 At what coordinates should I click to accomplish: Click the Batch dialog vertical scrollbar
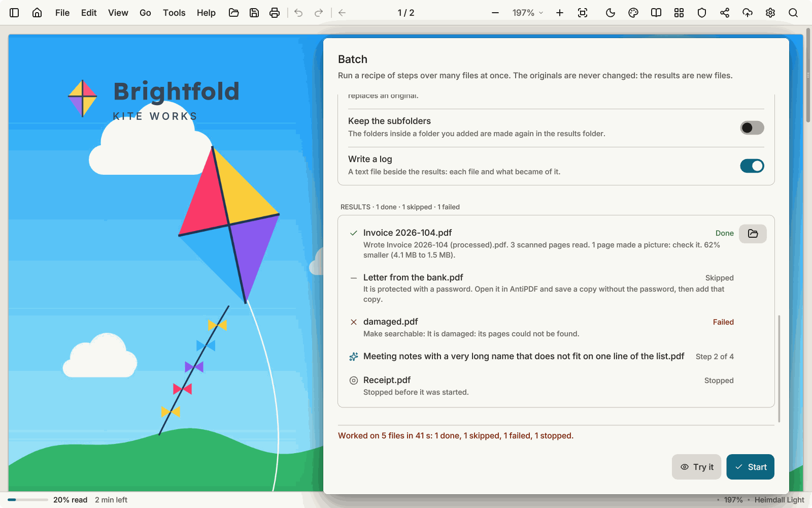click(x=779, y=368)
